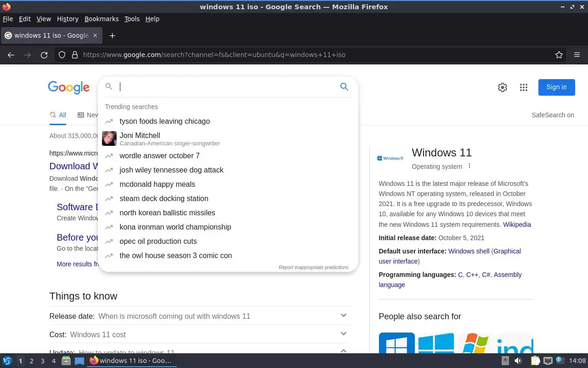Click the SafeSearch on link
The width and height of the screenshot is (588, 368).
(x=553, y=115)
